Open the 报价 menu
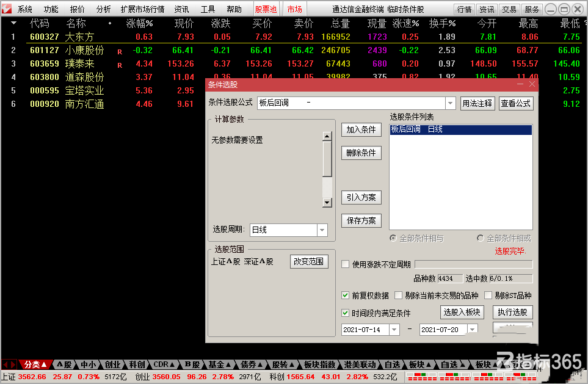Screen dimensions: 588x384 [x=78, y=9]
